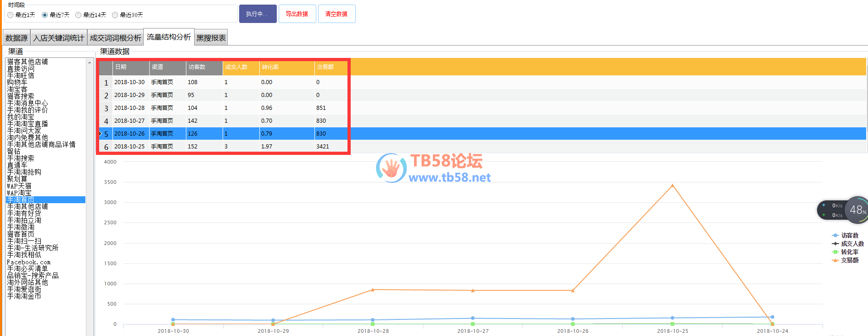Toggle 访客数 series in chart legend
The height and width of the screenshot is (336, 868).
pos(835,235)
